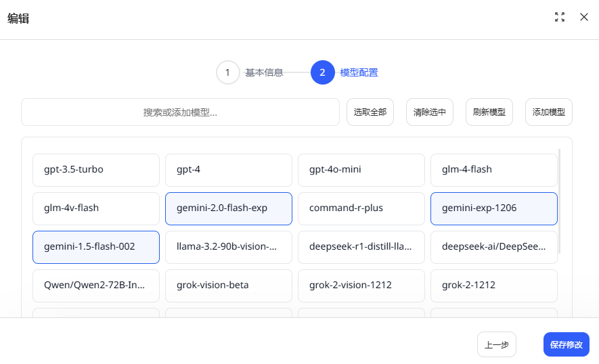This screenshot has width=599, height=364.
Task: Select the command-r-plus model
Action: pos(361,208)
